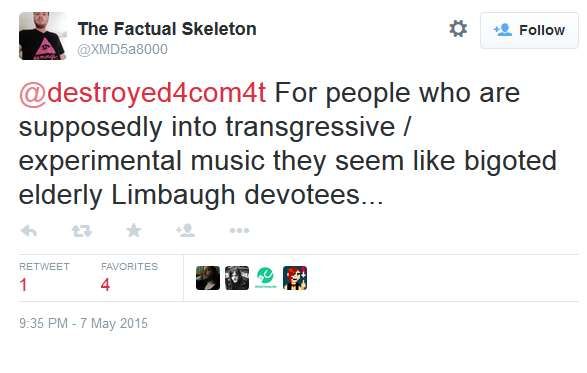Click the pixel-art red-haired avatar
This screenshot has height=373, width=587.
pos(295,278)
